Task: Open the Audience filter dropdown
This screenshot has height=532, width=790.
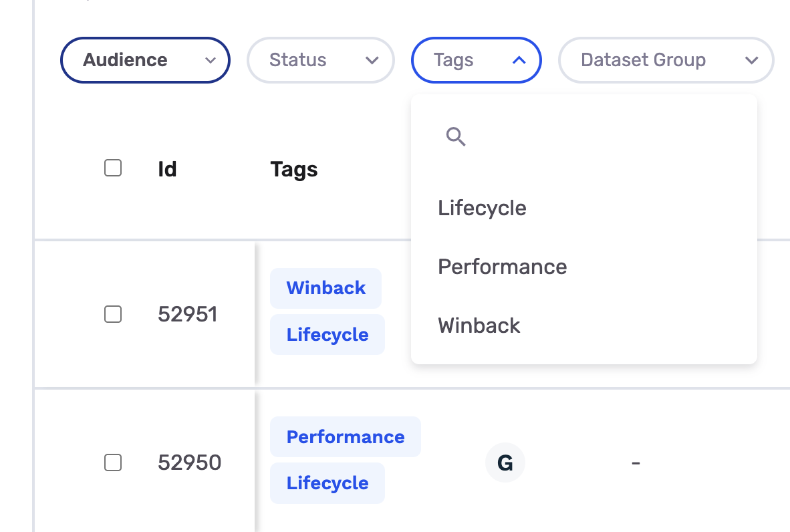Action: point(145,60)
